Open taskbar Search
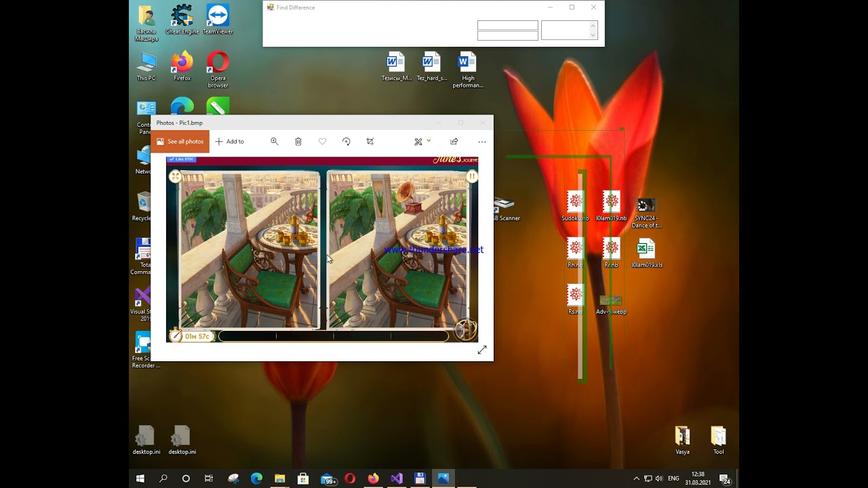The width and height of the screenshot is (868, 488). [163, 479]
